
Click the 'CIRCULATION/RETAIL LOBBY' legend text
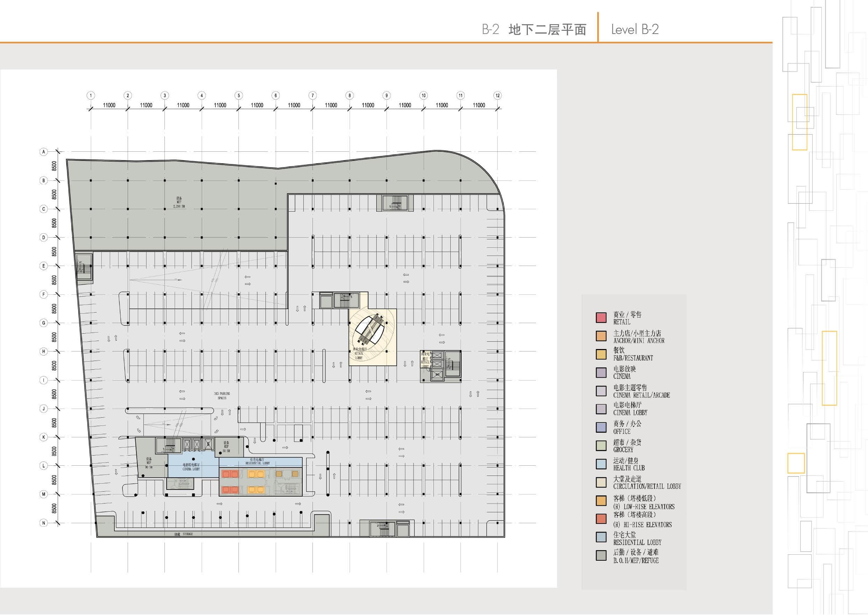click(647, 486)
